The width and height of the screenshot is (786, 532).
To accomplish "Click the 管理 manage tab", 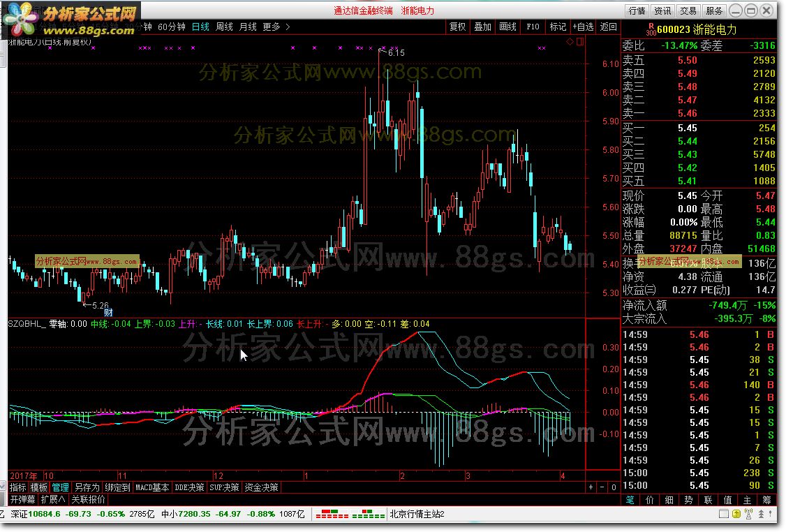I will click(x=60, y=487).
